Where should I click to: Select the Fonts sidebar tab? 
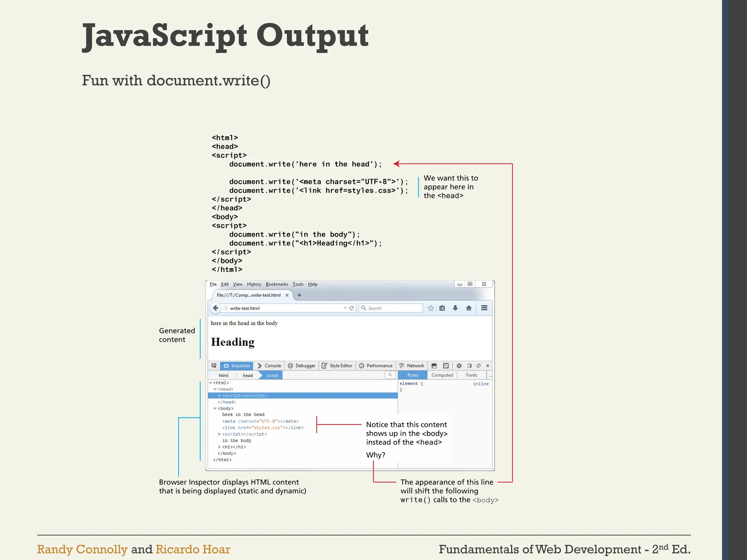(472, 375)
